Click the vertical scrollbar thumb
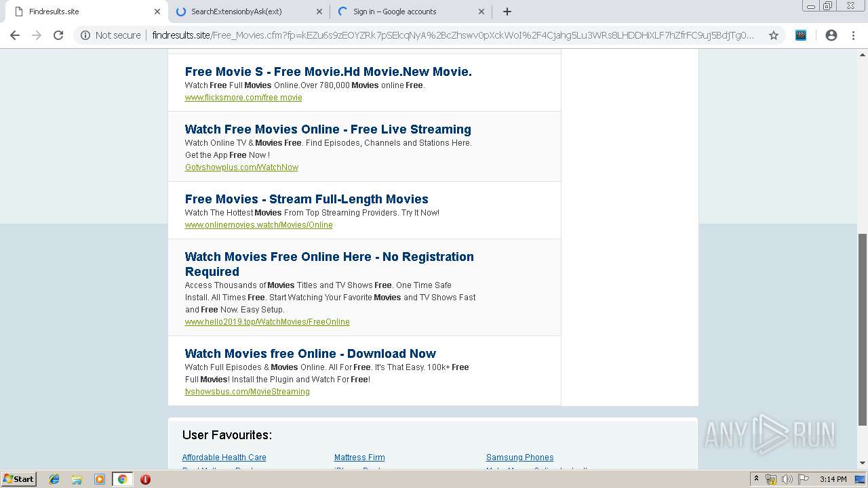The width and height of the screenshot is (868, 488). point(863,330)
